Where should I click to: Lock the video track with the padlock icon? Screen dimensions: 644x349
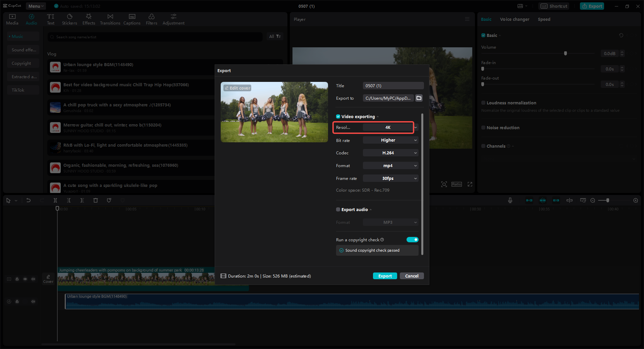click(x=17, y=279)
